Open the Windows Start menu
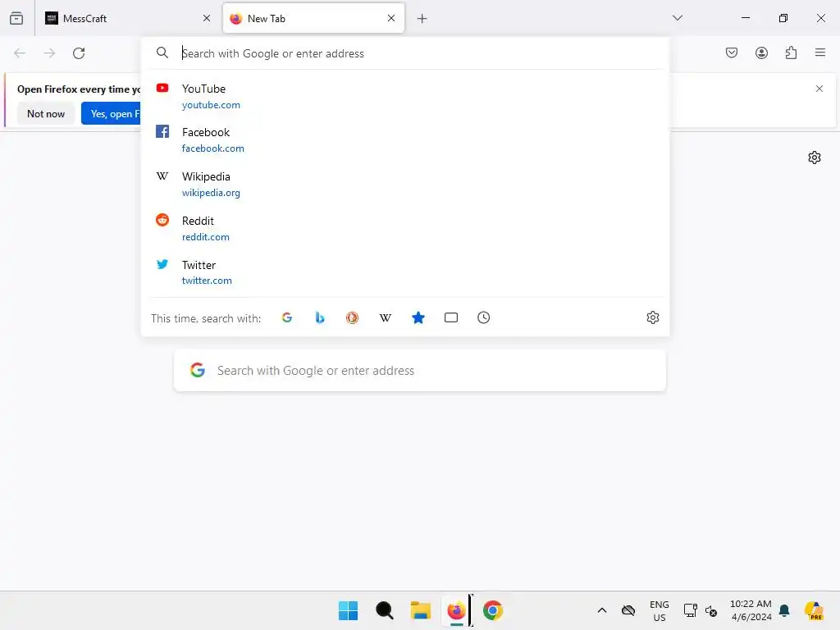 click(x=348, y=610)
